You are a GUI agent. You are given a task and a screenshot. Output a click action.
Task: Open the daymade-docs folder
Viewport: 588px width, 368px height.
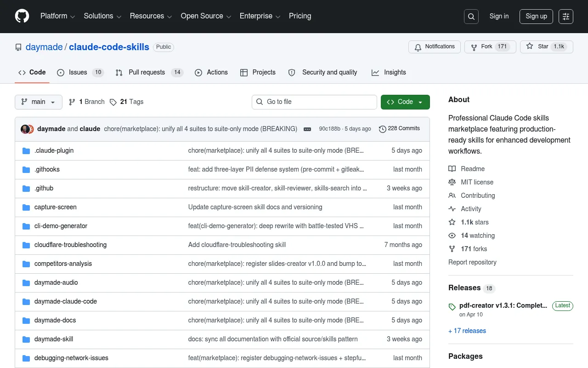(x=55, y=321)
